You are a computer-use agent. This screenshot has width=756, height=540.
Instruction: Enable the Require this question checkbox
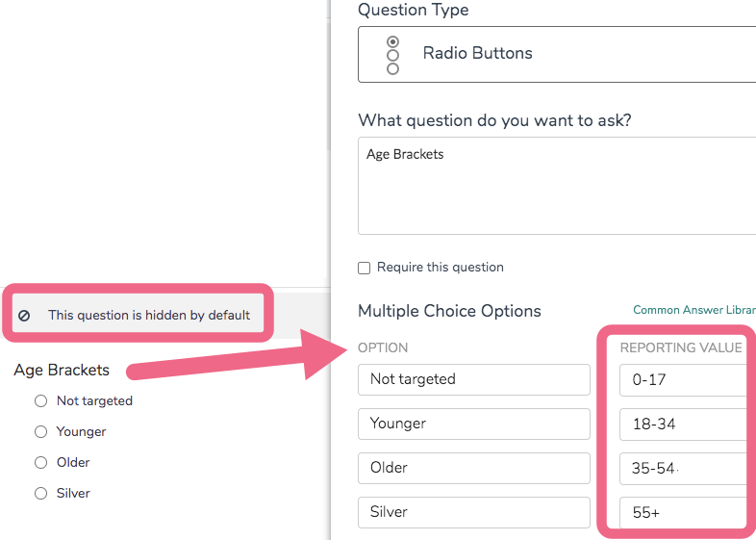point(364,268)
